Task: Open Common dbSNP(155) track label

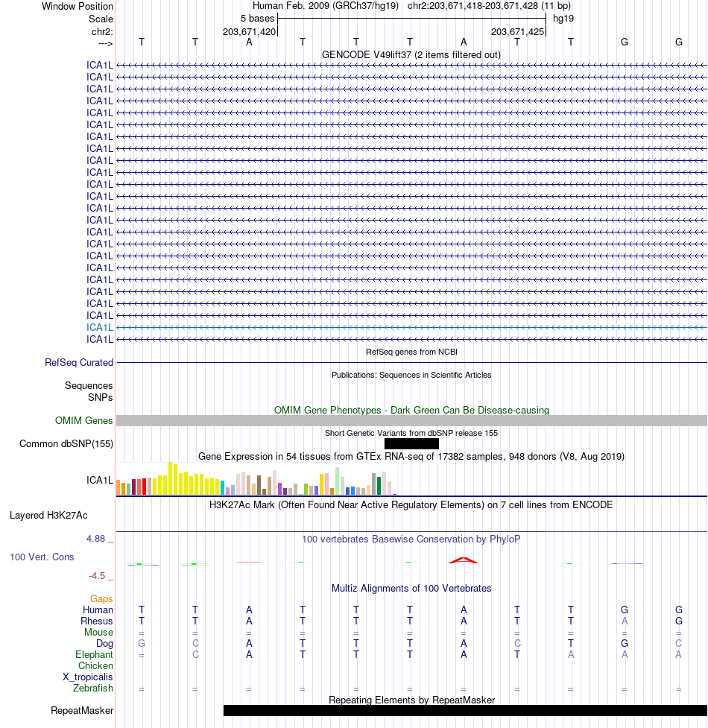Action: click(x=66, y=444)
